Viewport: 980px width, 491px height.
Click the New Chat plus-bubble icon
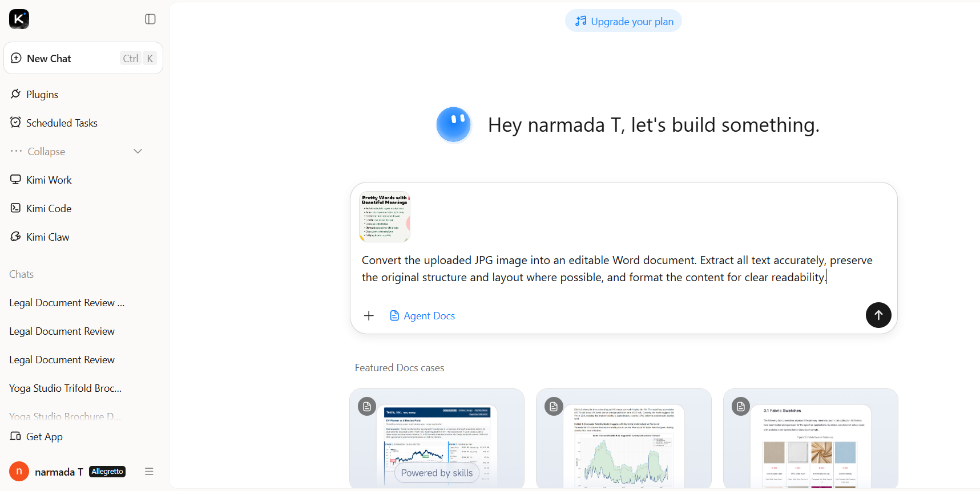tap(16, 58)
